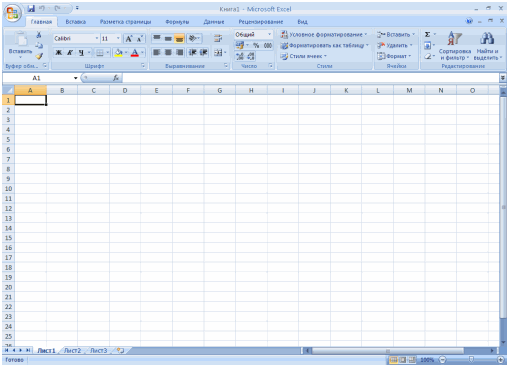
Task: Open the Стили ячеек gallery
Action: [304, 56]
